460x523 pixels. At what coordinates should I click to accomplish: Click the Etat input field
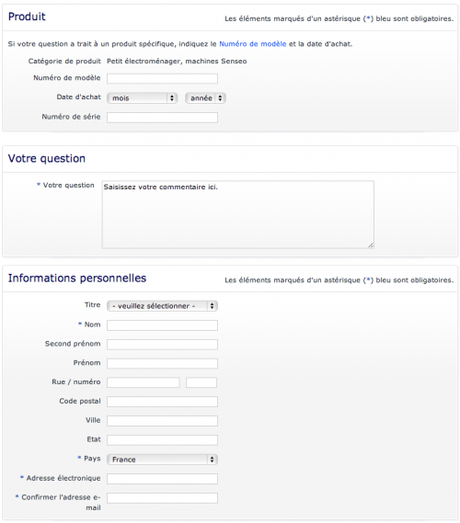click(x=162, y=440)
